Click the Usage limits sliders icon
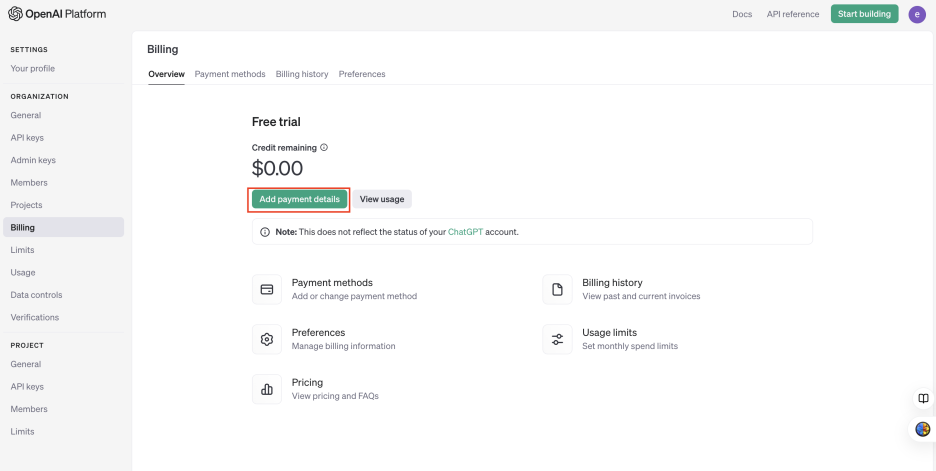The height and width of the screenshot is (471, 936). [557, 339]
